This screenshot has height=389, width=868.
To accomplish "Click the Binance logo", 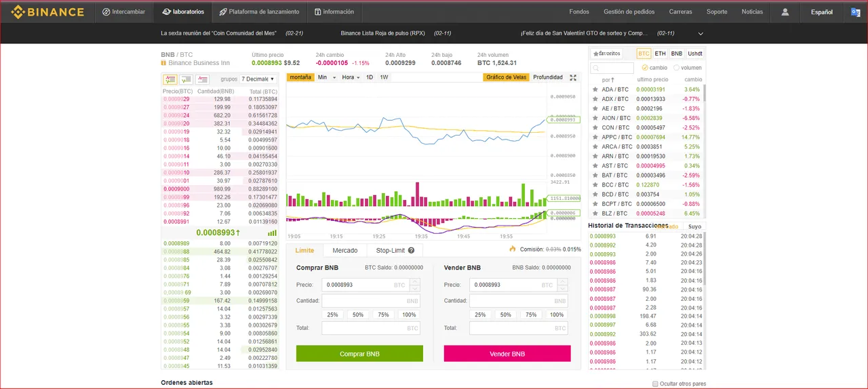I will tap(48, 12).
